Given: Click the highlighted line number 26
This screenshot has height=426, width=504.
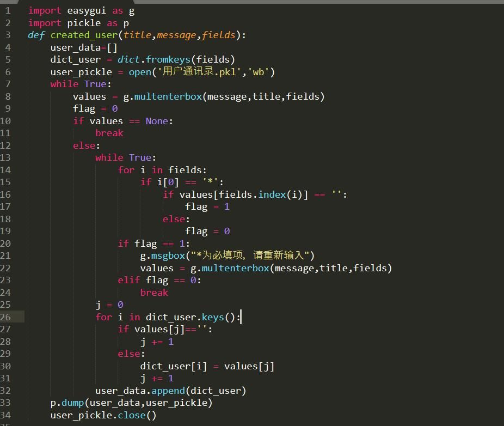Looking at the screenshot, I should coord(7,317).
